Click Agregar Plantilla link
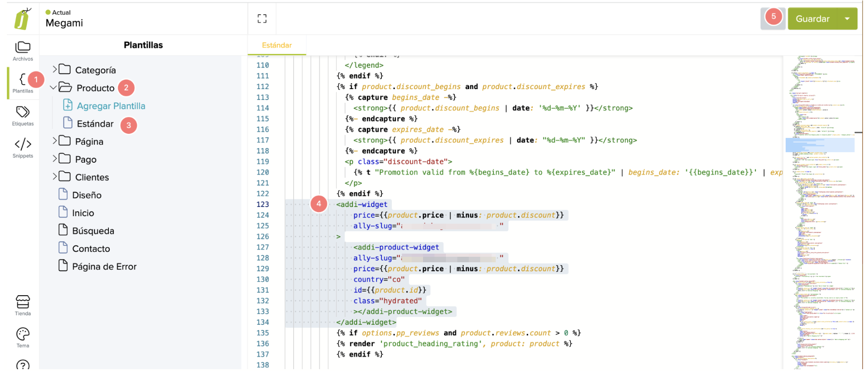 111,106
